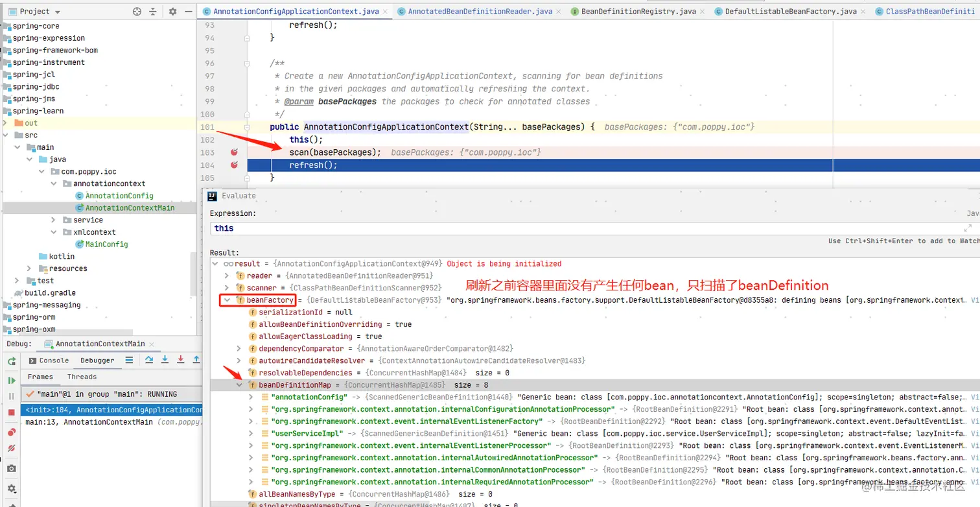
Task: Expand the service package
Action: coord(54,220)
